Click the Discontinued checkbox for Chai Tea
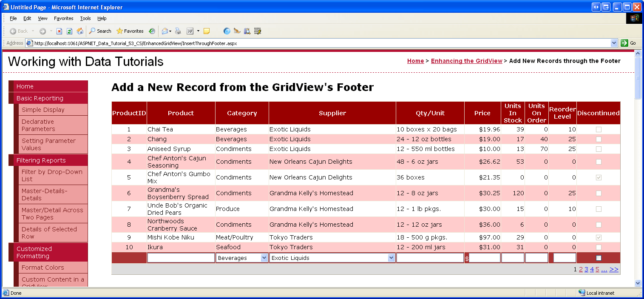Viewport: 644px width, 299px height. click(599, 129)
